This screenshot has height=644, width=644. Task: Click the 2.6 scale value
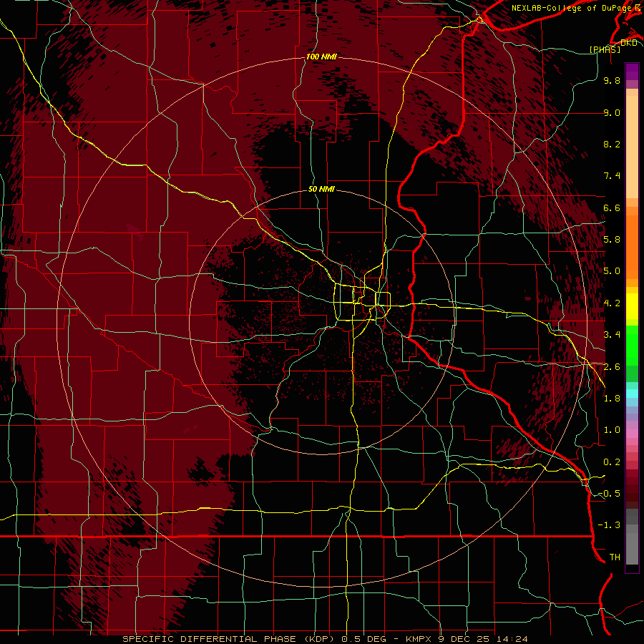612,367
